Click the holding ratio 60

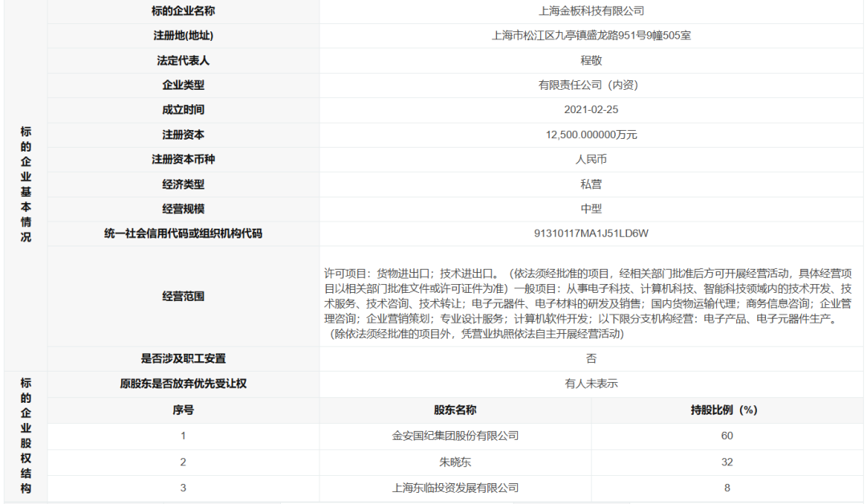point(727,436)
